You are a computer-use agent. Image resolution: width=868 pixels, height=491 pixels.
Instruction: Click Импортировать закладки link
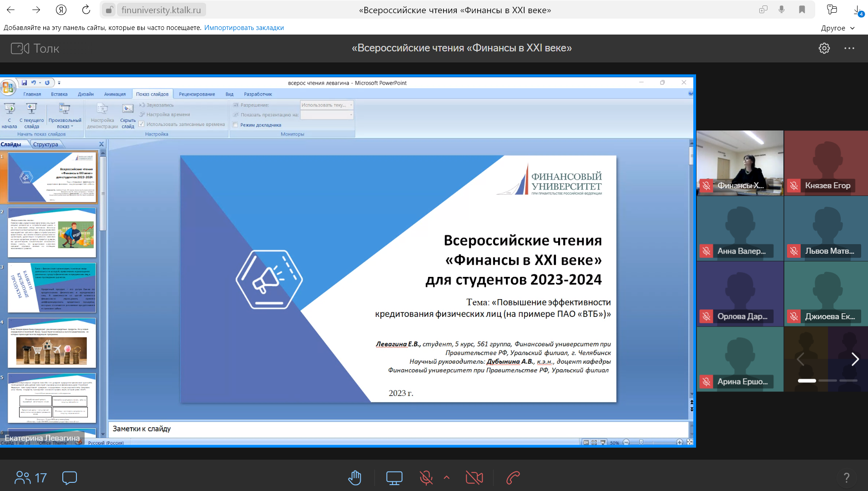tap(244, 28)
